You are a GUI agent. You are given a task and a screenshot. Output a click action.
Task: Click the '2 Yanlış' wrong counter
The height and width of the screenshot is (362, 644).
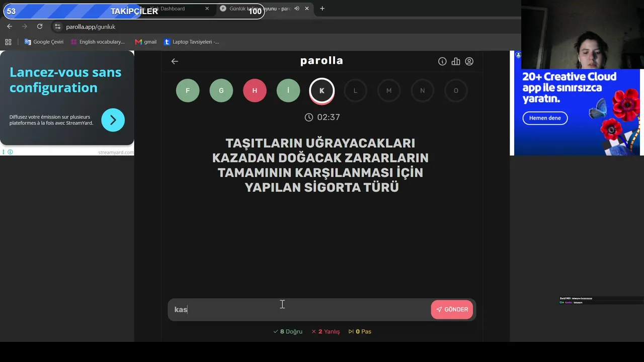pyautogui.click(x=326, y=331)
